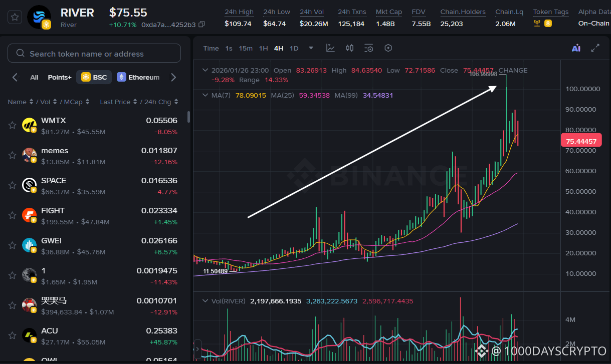Screen dimensions: 611x364
Task: Star the memes token
Action: (12, 155)
